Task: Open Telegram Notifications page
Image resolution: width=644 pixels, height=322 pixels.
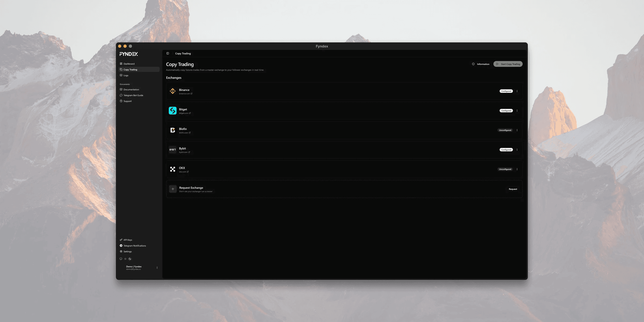Action: tap(134, 246)
